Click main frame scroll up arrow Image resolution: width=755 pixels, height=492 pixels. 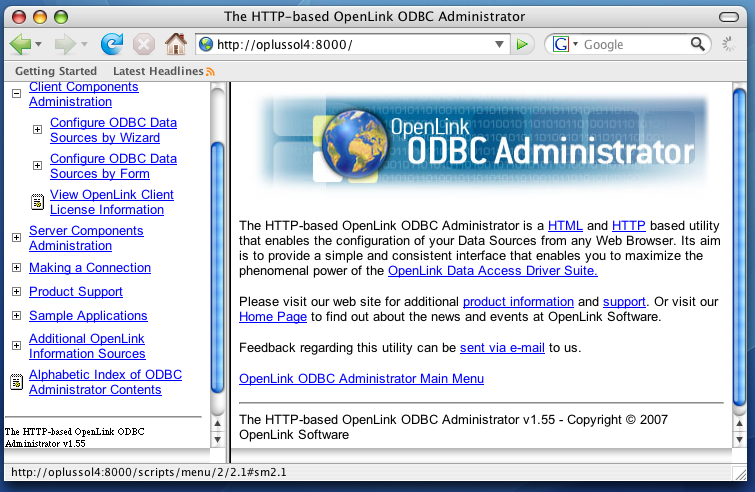point(740,424)
